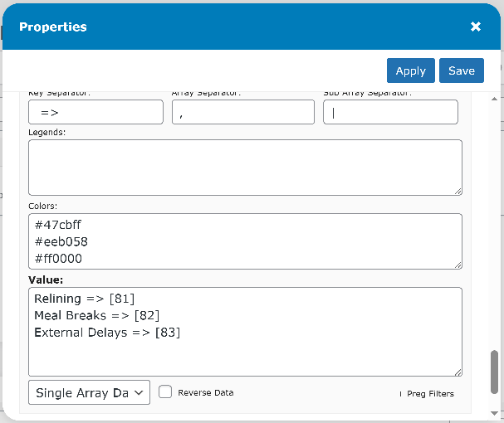The height and width of the screenshot is (423, 504).
Task: Click the Preg Filters option
Action: [429, 394]
